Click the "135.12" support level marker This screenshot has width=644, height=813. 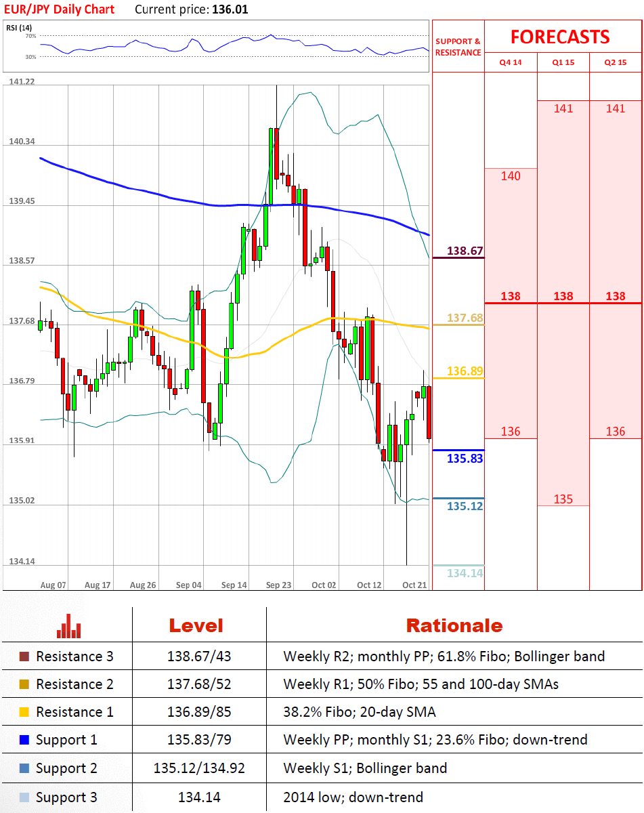[465, 506]
